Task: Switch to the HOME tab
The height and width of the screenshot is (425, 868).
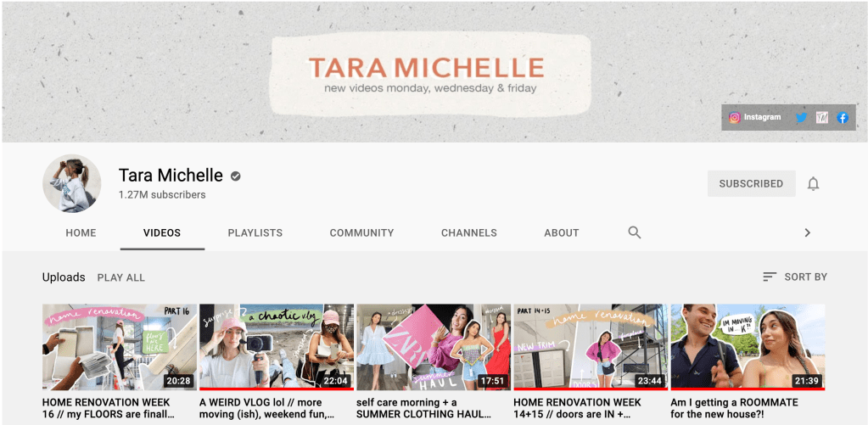Action: pyautogui.click(x=81, y=232)
